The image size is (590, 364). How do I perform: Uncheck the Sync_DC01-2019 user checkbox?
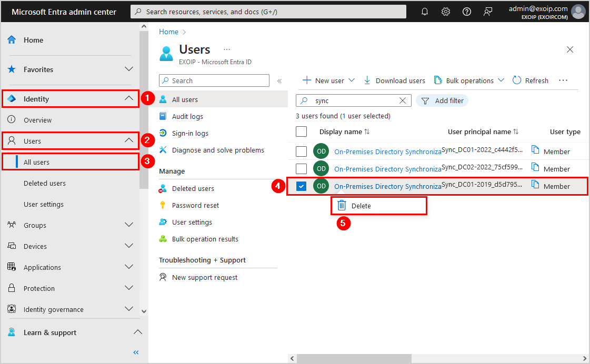[302, 186]
